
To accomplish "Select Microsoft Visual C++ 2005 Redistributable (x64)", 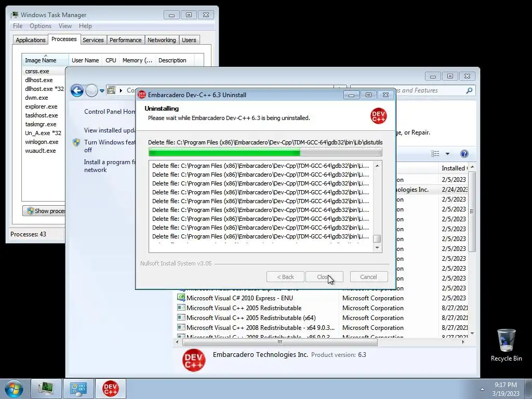I will [x=251, y=318].
